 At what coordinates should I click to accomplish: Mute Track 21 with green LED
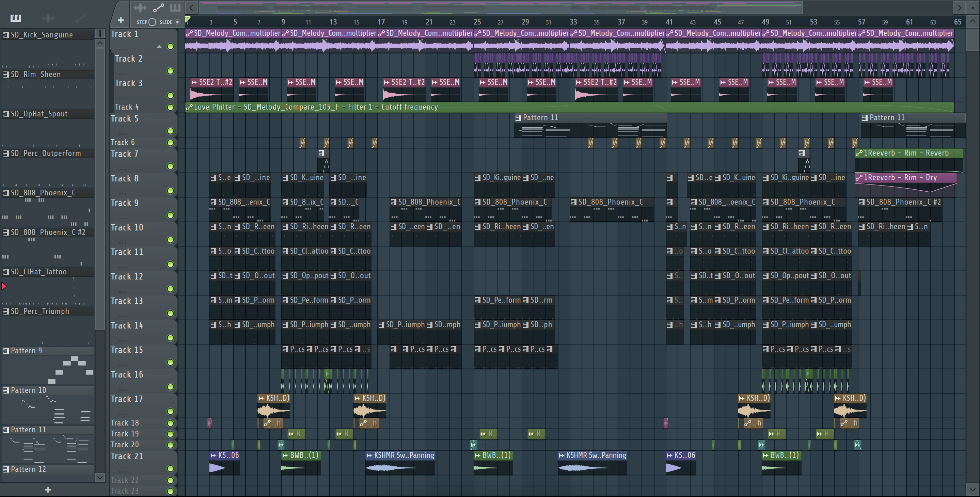[x=171, y=468]
